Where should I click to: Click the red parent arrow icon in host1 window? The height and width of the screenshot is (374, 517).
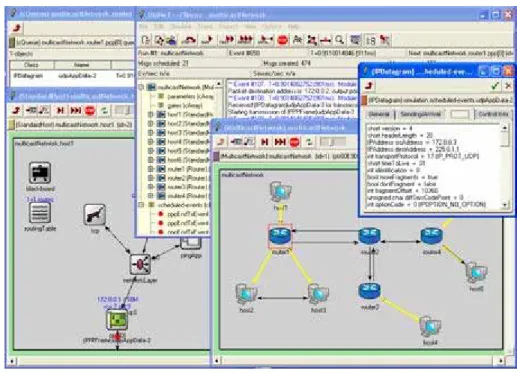[x=16, y=110]
